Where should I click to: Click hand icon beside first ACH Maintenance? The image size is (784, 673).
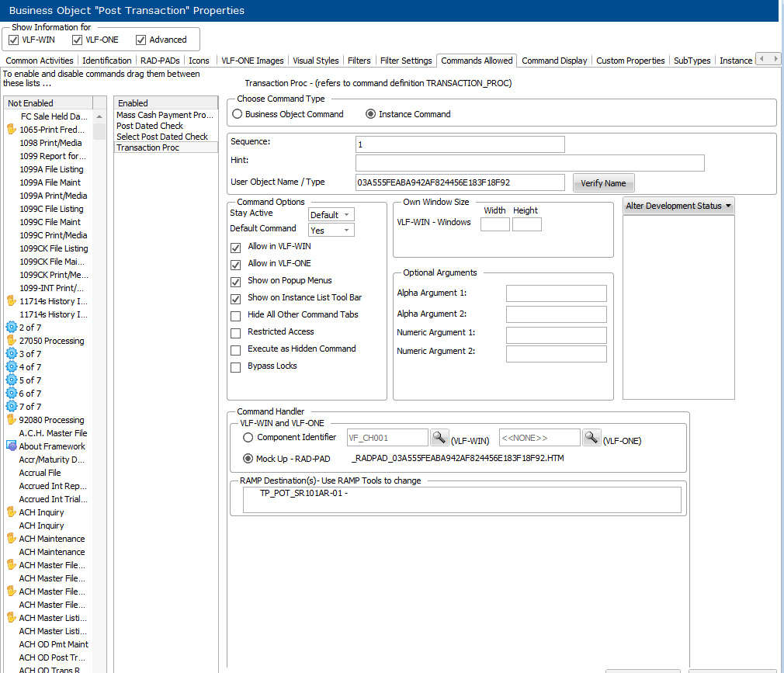click(x=12, y=539)
